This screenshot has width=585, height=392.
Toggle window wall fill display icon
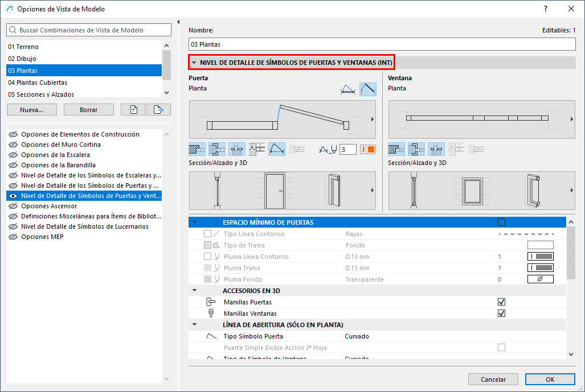click(396, 150)
